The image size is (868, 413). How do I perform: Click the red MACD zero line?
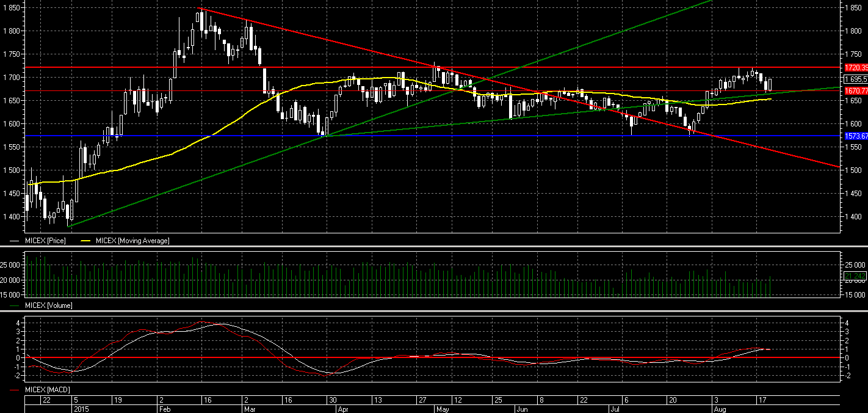coord(427,357)
